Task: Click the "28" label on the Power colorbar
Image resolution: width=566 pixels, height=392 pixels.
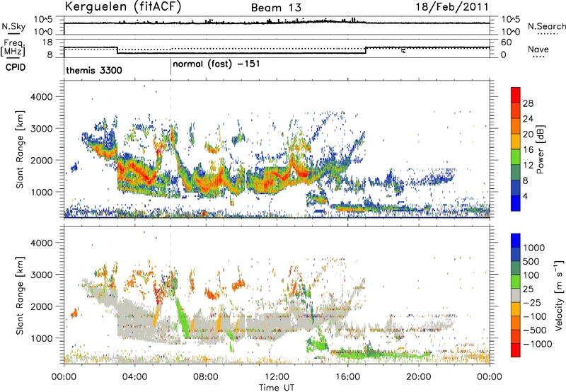Action: pyautogui.click(x=528, y=103)
